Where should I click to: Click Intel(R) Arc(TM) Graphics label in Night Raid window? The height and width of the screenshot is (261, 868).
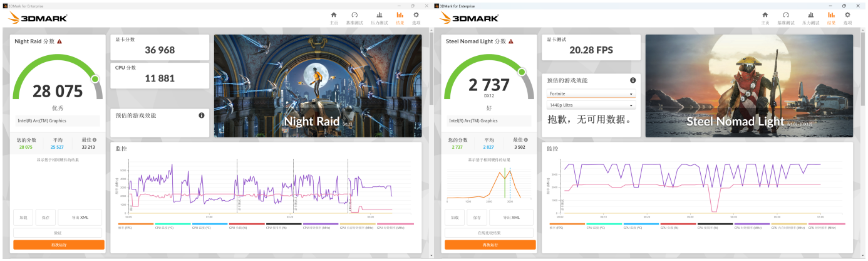tap(42, 120)
